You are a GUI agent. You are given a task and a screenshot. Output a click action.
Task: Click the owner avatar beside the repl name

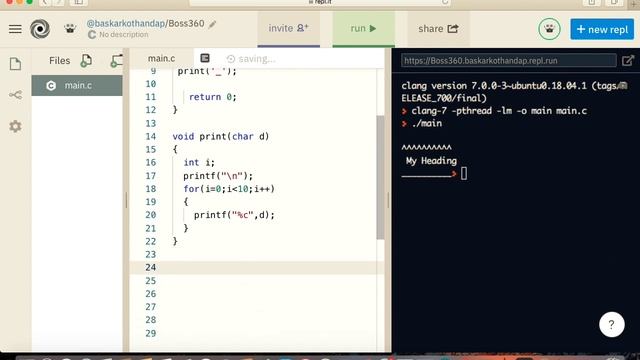click(x=70, y=29)
